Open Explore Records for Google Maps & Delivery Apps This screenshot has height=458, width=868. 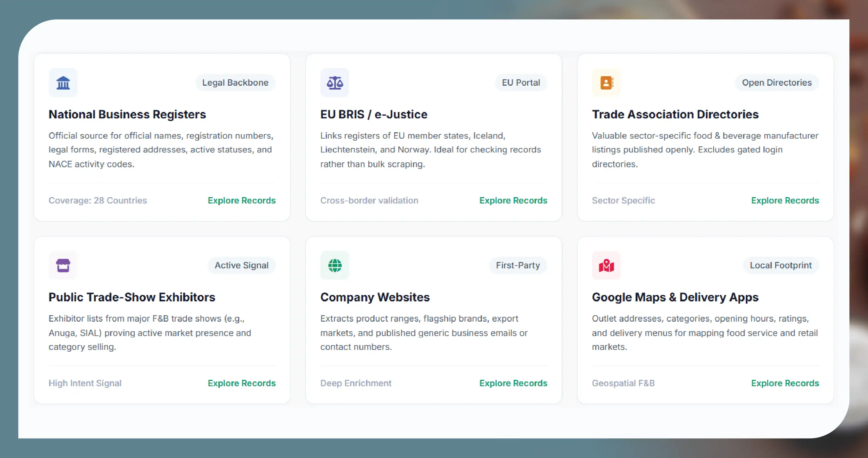pos(785,383)
